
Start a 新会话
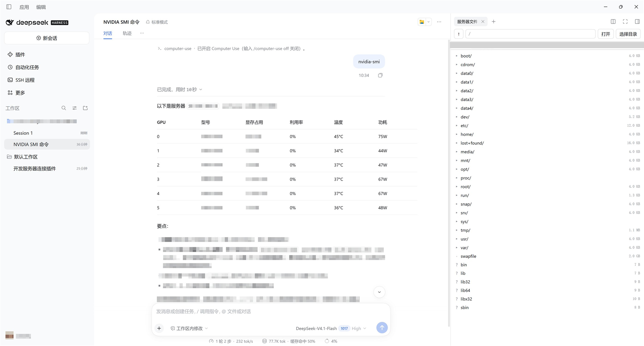click(x=47, y=38)
